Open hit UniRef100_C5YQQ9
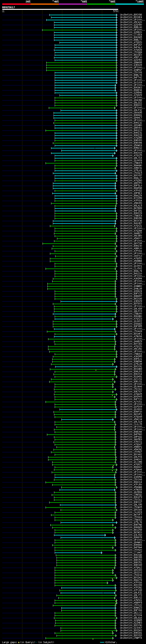Viewport: 146px width, 644px height. (x=131, y=53)
